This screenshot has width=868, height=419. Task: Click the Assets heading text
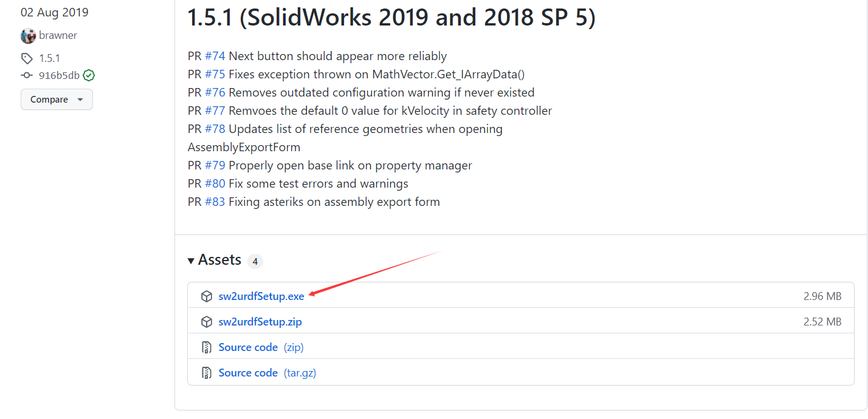(x=219, y=260)
